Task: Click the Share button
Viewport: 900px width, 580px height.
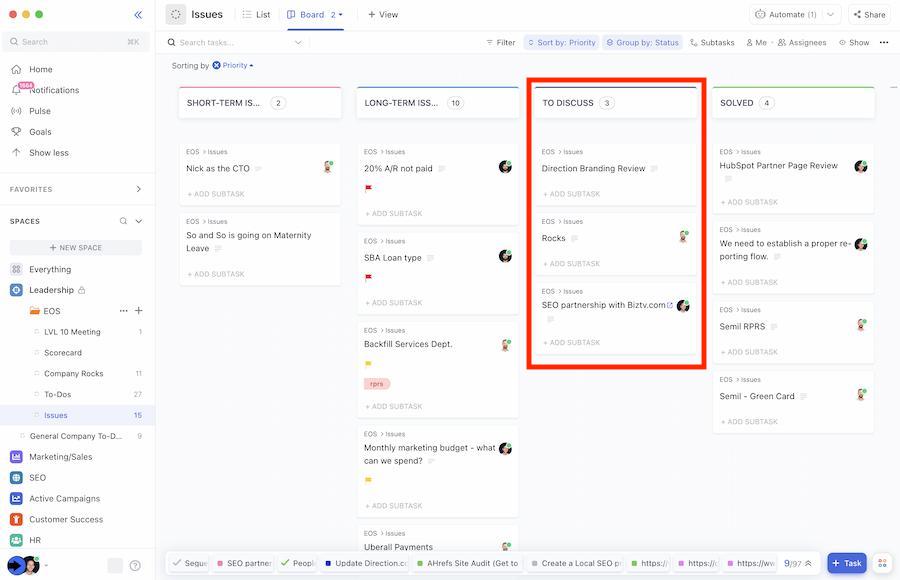Action: [868, 15]
